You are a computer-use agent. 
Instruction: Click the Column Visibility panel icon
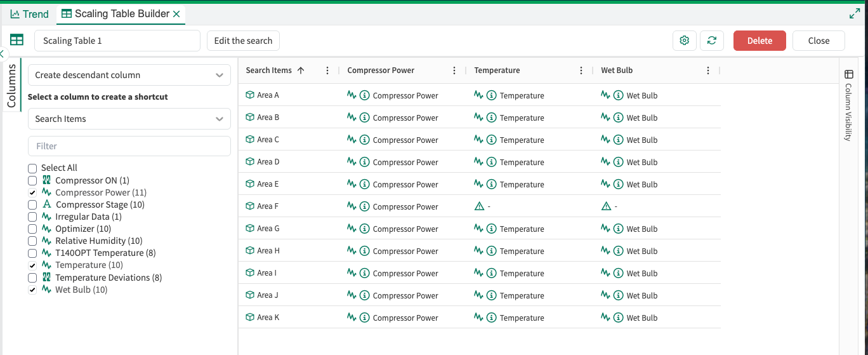pyautogui.click(x=848, y=74)
